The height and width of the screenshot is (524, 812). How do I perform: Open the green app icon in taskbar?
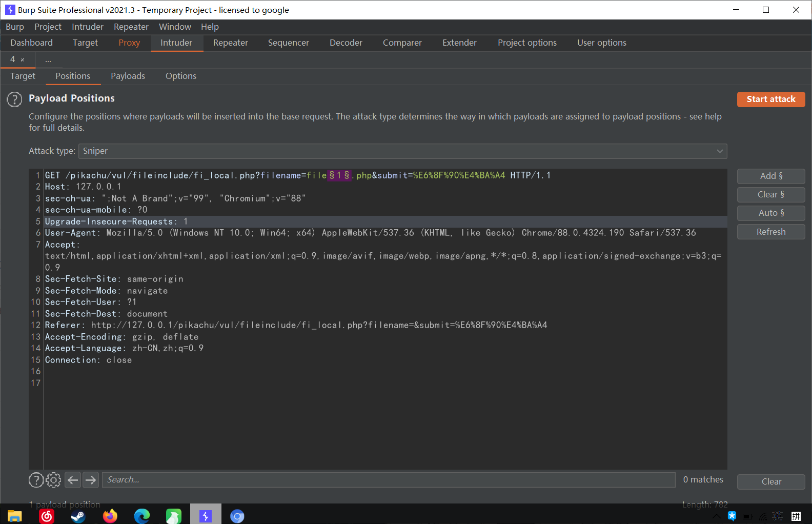(x=174, y=516)
